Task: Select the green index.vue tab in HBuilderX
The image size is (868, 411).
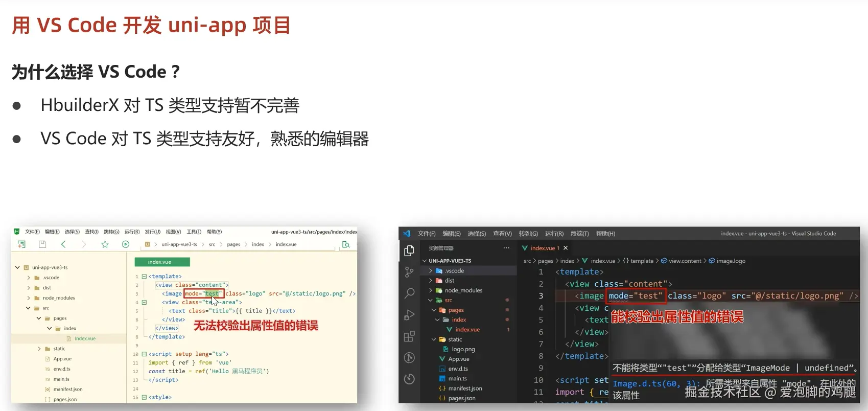Action: (162, 262)
